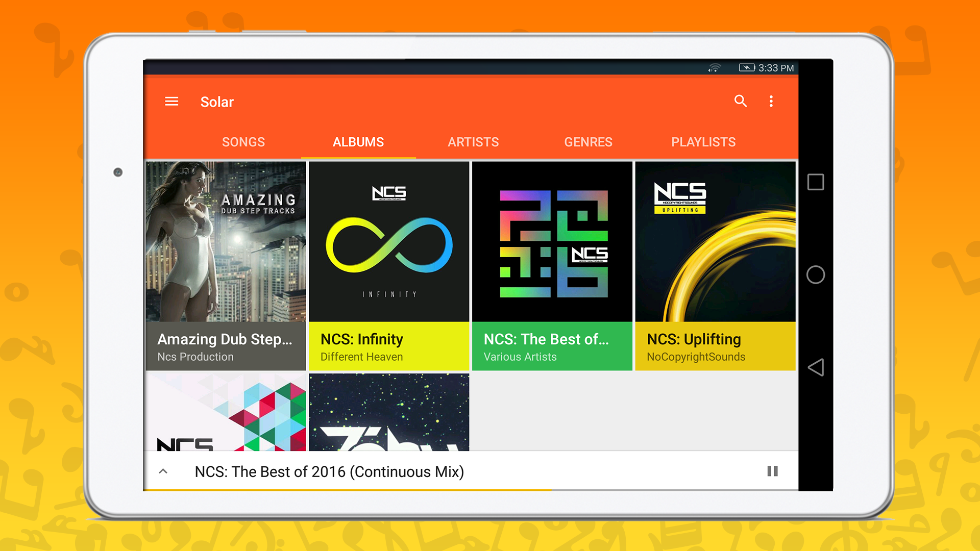Tap the NCS: The Best of 2016 title

pyautogui.click(x=329, y=471)
